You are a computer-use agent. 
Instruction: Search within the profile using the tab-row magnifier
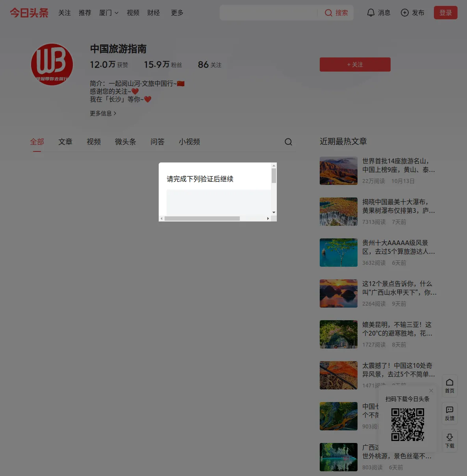point(288,142)
